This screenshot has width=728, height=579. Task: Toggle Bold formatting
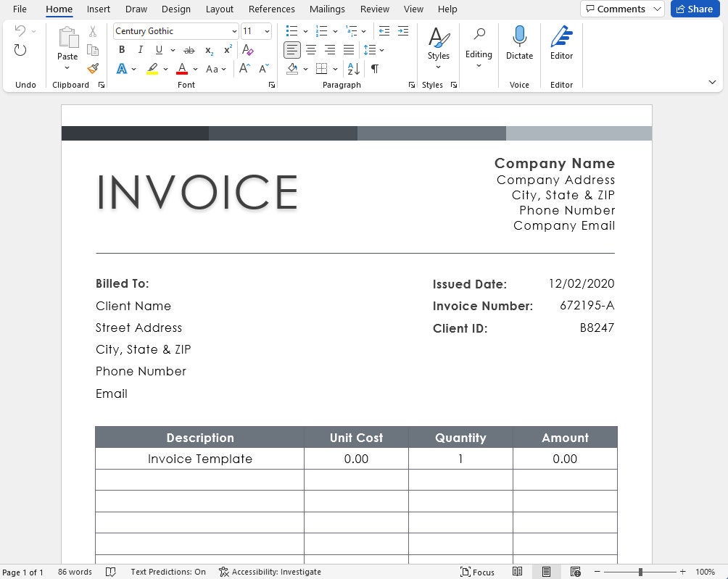122,50
